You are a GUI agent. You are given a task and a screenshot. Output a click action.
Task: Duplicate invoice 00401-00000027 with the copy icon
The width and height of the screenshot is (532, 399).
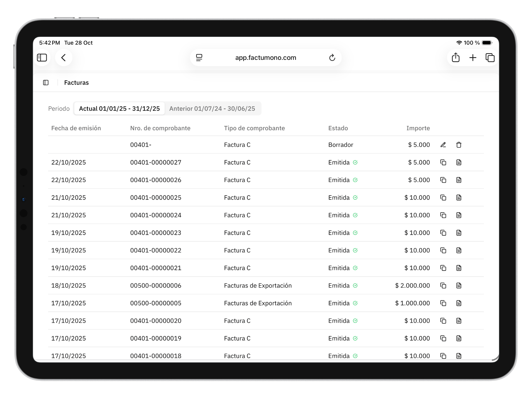tap(443, 162)
